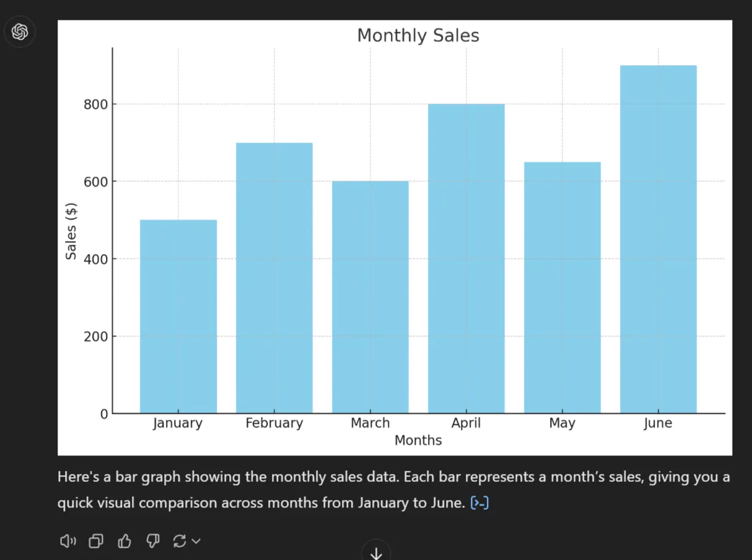Viewport: 752px width, 560px height.
Task: Click the June bar in the chart
Action: [658, 238]
